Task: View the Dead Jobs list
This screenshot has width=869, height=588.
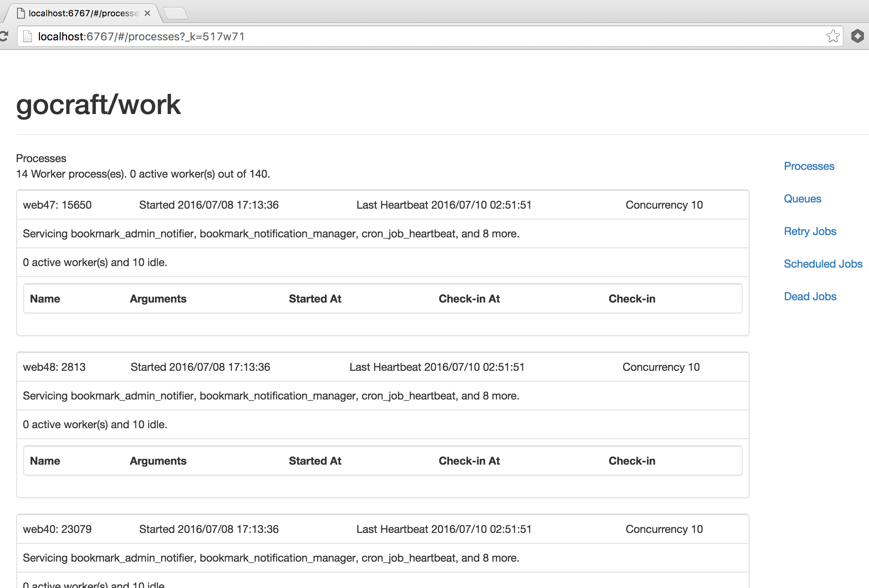Action: (810, 296)
